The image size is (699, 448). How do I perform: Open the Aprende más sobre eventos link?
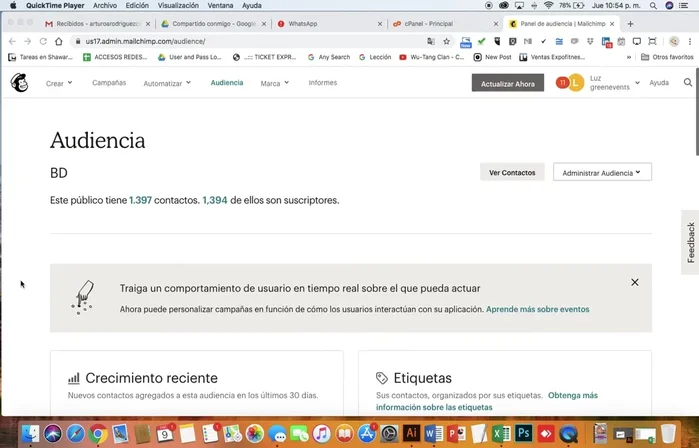pos(538,309)
